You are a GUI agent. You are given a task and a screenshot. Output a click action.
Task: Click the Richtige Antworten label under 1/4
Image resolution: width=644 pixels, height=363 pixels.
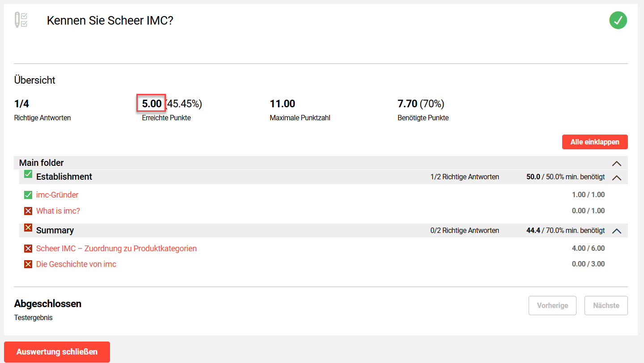[42, 118]
